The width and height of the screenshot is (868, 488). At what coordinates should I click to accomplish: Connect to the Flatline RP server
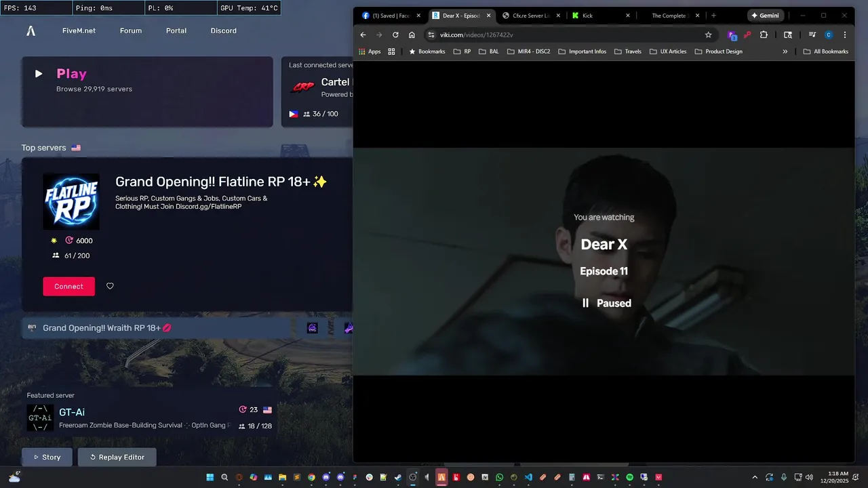[68, 286]
